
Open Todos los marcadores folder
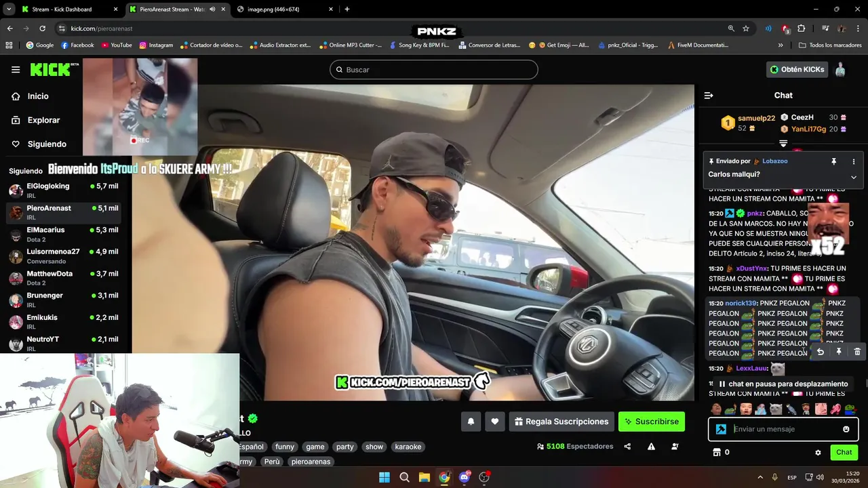[x=830, y=45]
